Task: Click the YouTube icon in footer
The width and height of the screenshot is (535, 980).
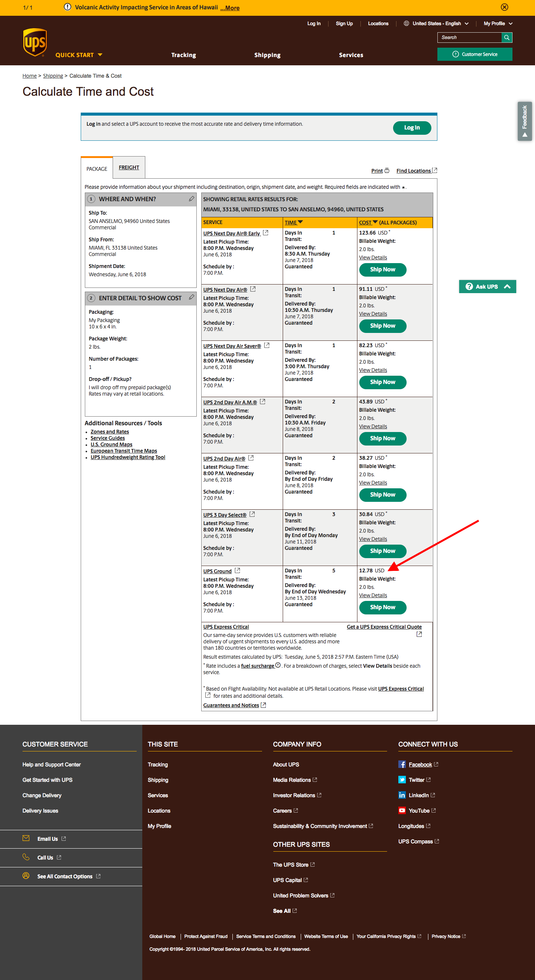Action: [402, 810]
